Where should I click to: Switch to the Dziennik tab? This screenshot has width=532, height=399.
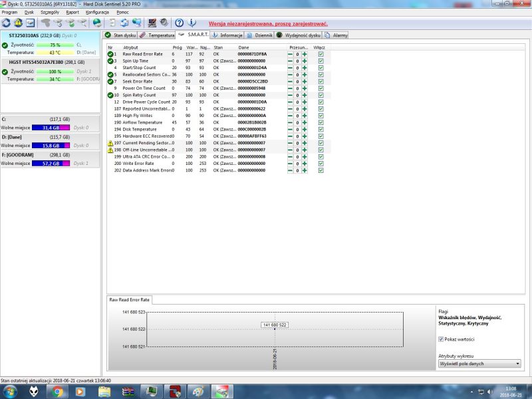(x=259, y=35)
